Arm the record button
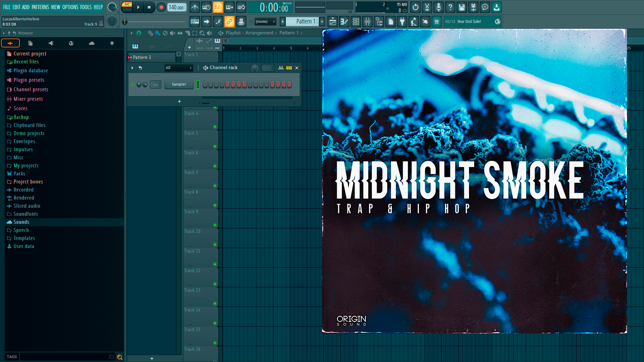Viewport: 644px width, 362px height. point(161,7)
